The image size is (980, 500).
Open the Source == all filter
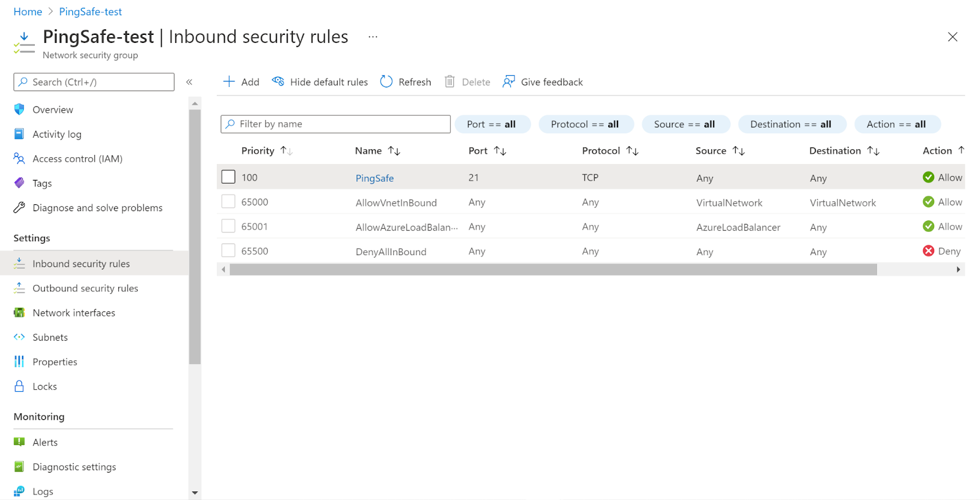pos(685,124)
